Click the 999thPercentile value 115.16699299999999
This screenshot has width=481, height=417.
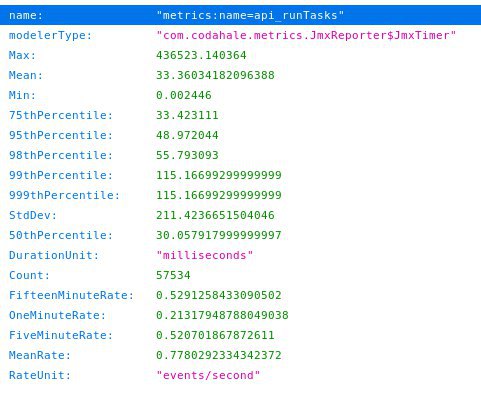[x=219, y=195]
